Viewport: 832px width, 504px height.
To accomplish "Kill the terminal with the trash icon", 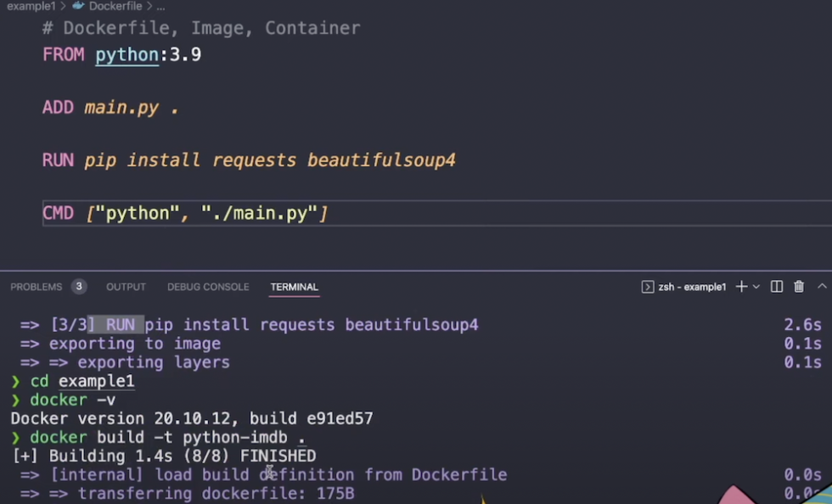I will click(x=798, y=287).
